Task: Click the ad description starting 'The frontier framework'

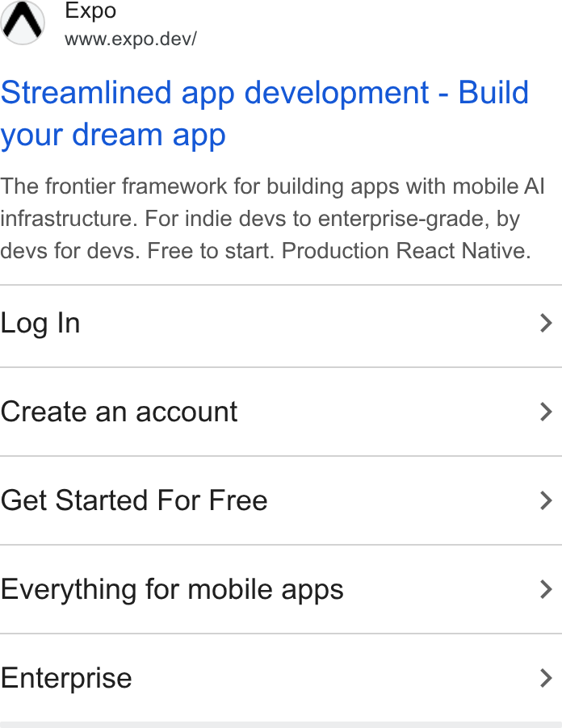Action: click(x=272, y=218)
